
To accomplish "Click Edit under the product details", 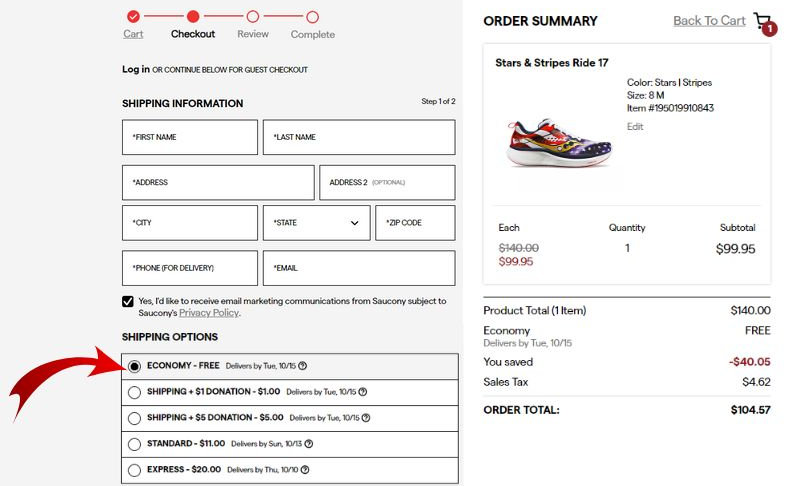I will (635, 127).
